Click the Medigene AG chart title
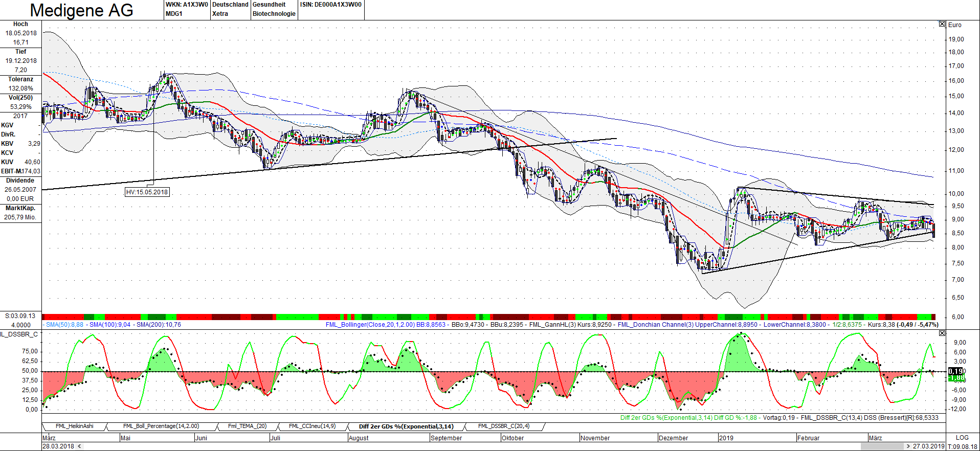This screenshot has height=451, width=980. 82,10
